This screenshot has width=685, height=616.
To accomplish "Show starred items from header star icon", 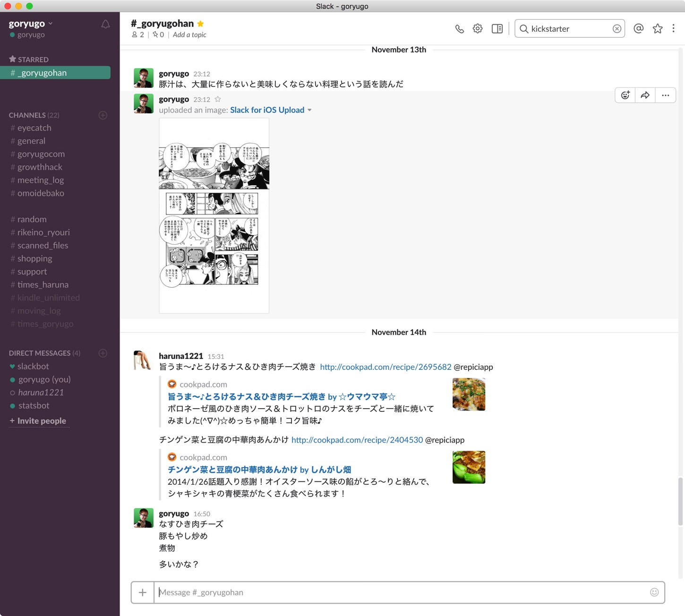I will point(657,29).
